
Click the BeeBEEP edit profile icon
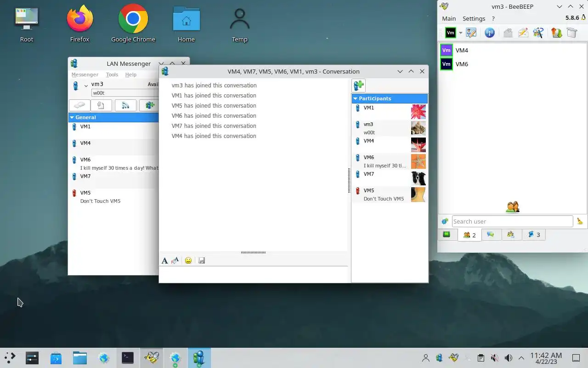[x=471, y=33]
